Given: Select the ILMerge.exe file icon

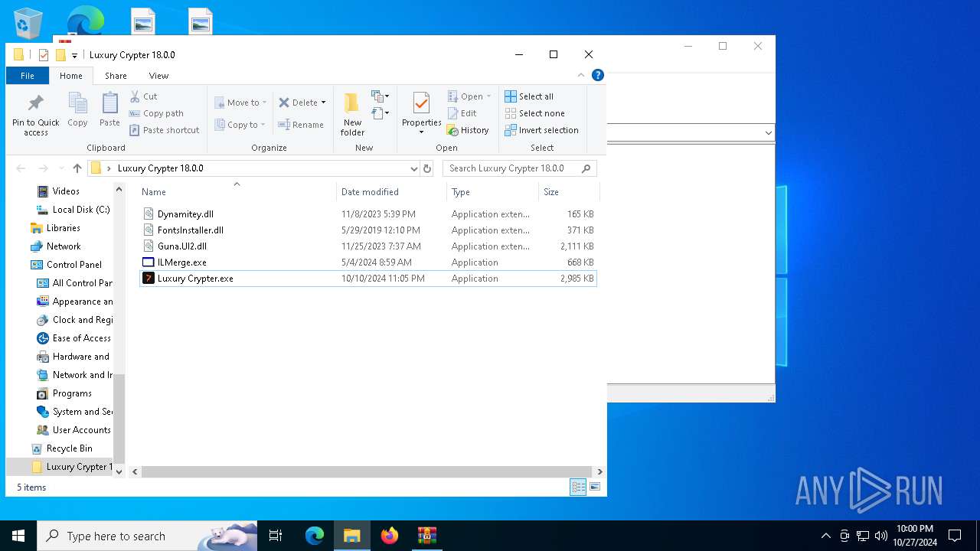Looking at the screenshot, I should [x=149, y=262].
